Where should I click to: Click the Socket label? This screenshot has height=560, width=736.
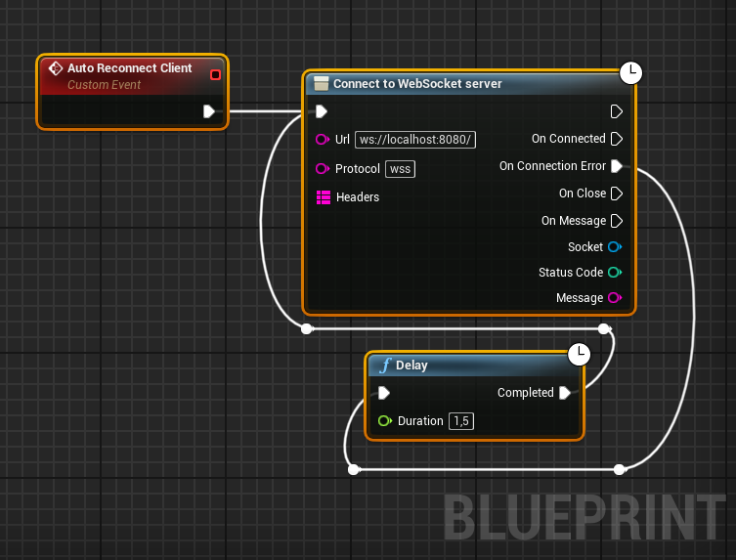[x=585, y=247]
